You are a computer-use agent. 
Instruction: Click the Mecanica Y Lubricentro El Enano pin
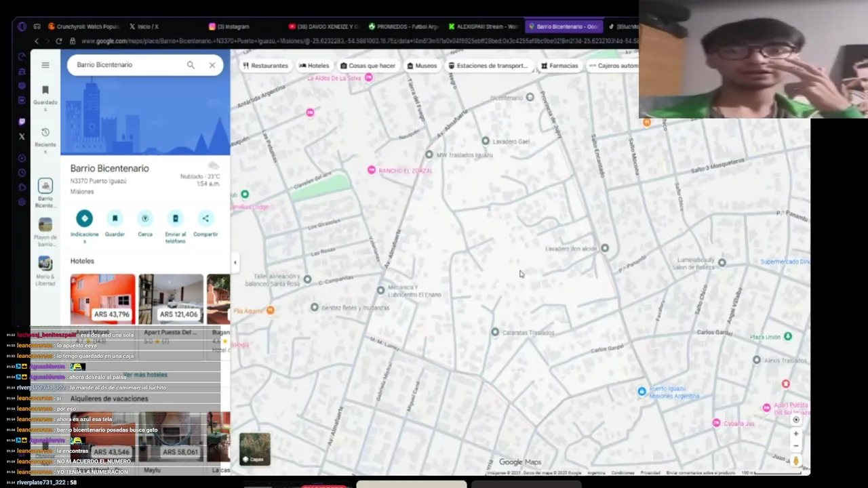380,290
